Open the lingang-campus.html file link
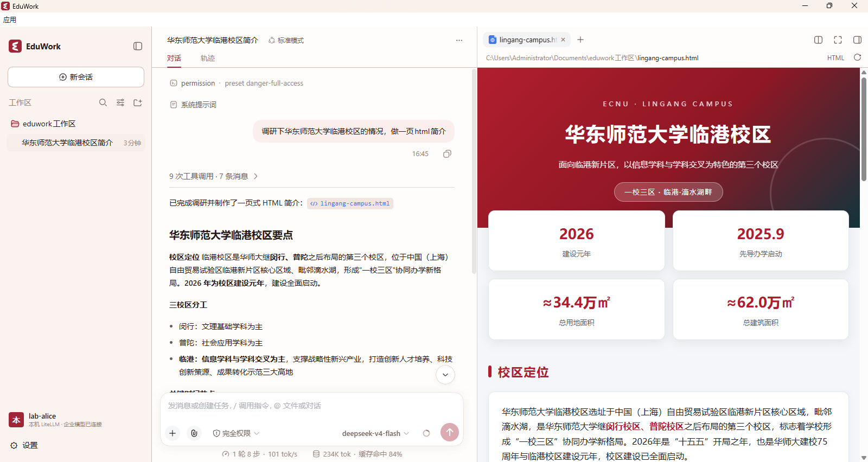The height and width of the screenshot is (462, 868). click(350, 203)
